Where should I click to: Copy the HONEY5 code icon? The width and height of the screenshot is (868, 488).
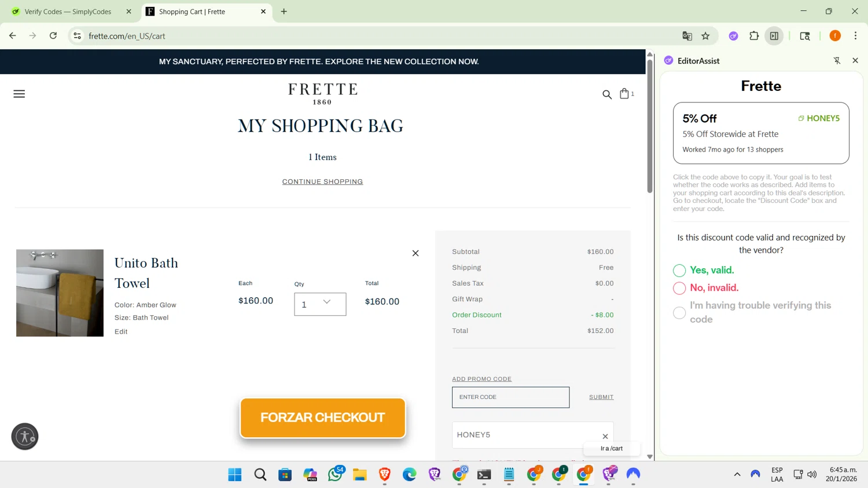click(x=801, y=119)
